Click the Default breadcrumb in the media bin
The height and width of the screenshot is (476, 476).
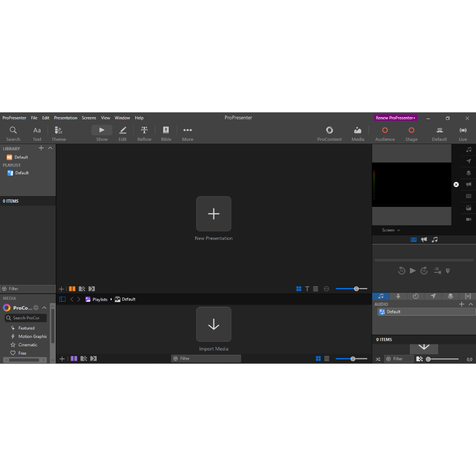[125, 299]
